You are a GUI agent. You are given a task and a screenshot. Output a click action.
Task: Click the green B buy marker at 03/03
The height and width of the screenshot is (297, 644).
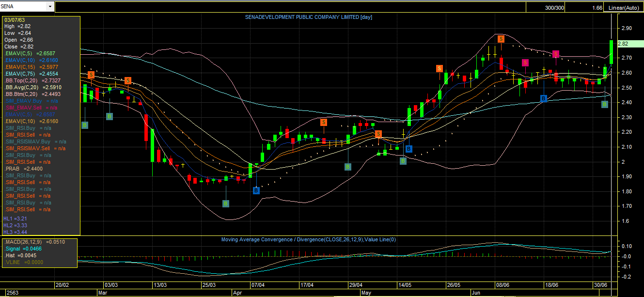pos(110,116)
